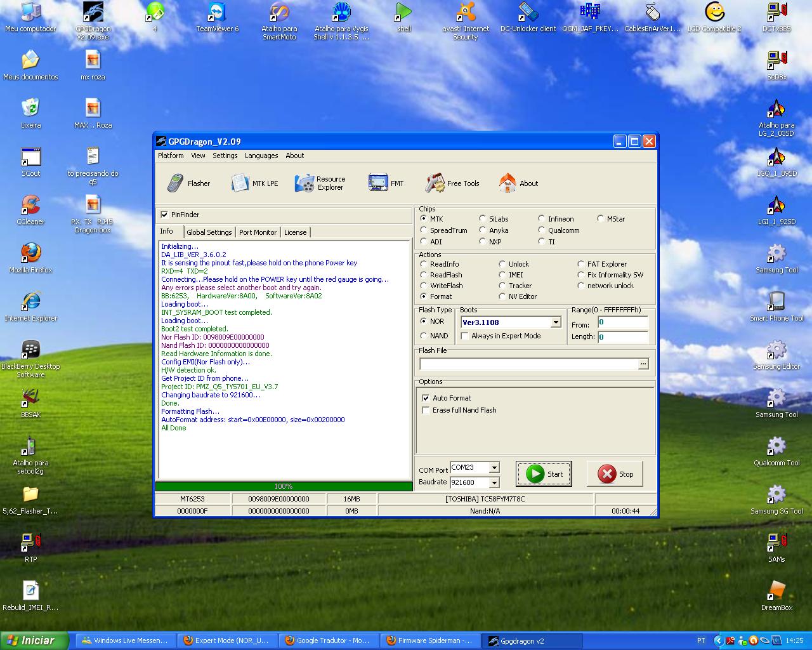The image size is (812, 650).
Task: Click the PT language indicator in tray
Action: click(701, 640)
